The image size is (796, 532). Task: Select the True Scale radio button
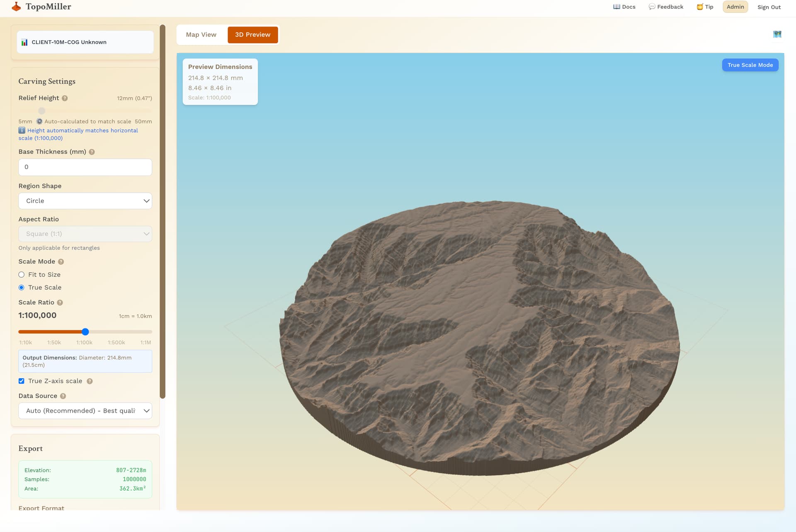pos(22,288)
